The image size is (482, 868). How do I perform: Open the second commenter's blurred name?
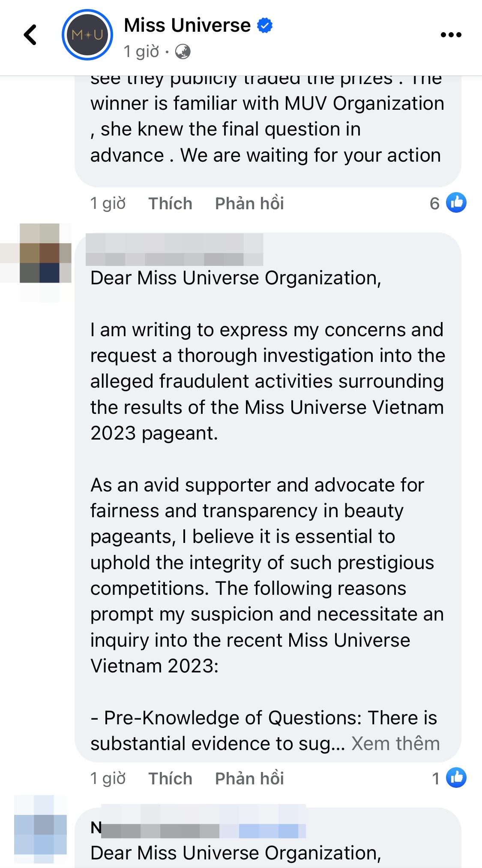coord(174,250)
